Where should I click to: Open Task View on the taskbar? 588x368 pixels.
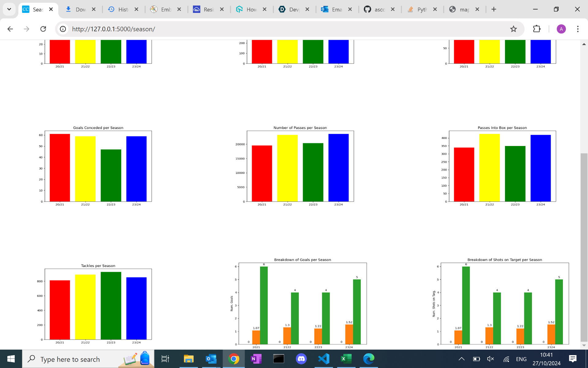click(165, 359)
